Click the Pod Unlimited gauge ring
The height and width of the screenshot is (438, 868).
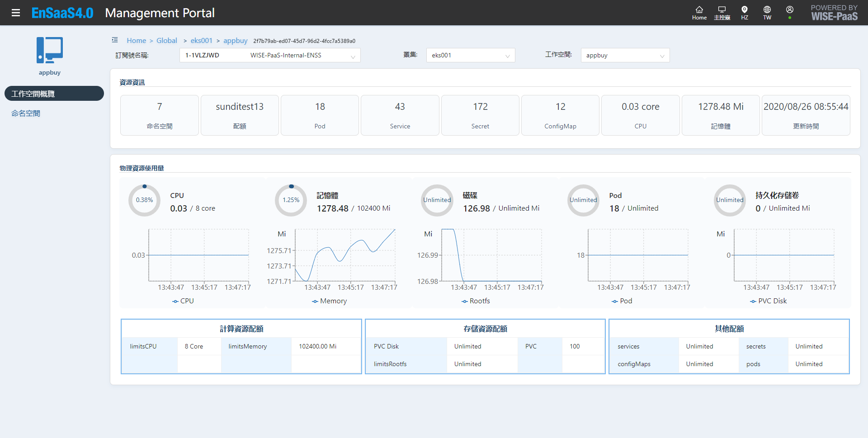point(584,200)
